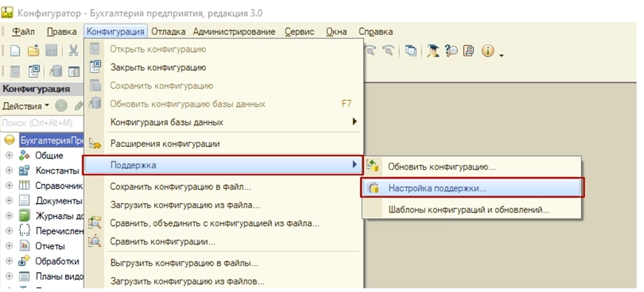Click the grayed Open configuration toolbar icon

click(15, 71)
